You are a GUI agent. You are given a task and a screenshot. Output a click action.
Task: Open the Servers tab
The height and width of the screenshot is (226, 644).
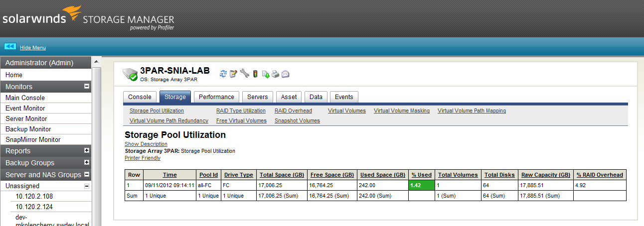[x=257, y=97]
